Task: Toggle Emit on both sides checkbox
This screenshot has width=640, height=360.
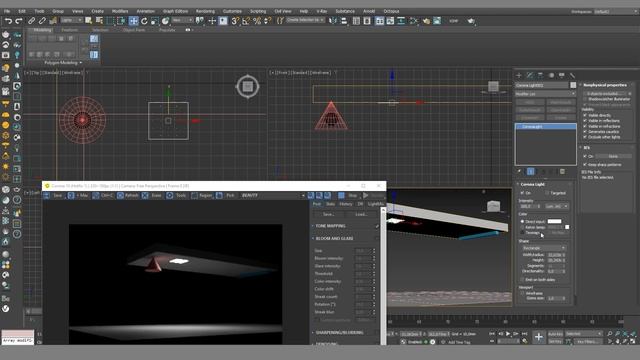Action: tap(522, 280)
